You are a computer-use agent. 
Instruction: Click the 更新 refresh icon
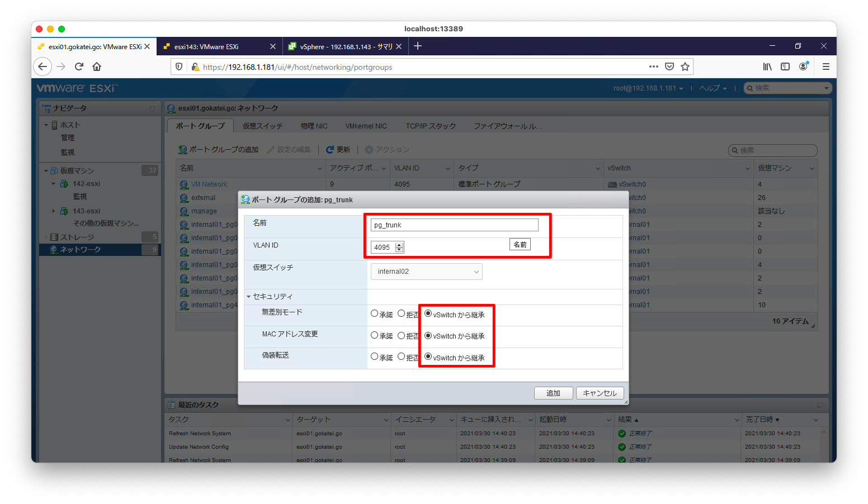pos(330,149)
